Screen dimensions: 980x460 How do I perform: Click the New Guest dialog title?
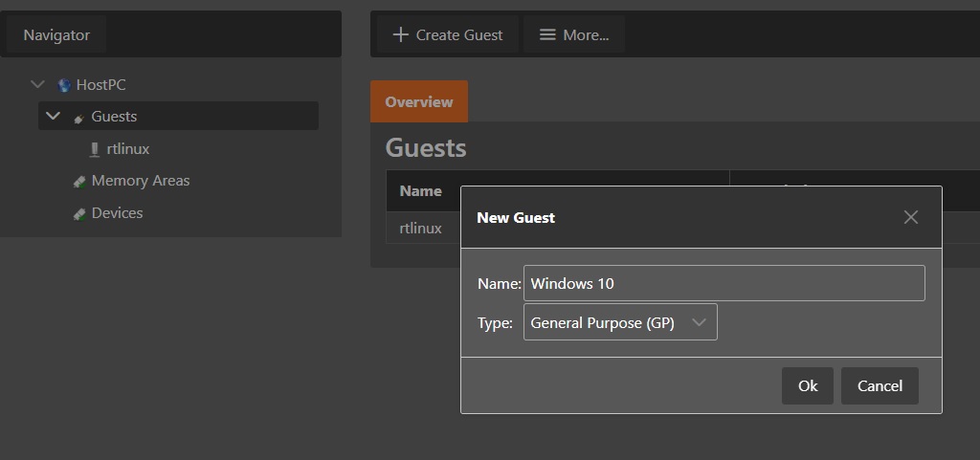(516, 217)
